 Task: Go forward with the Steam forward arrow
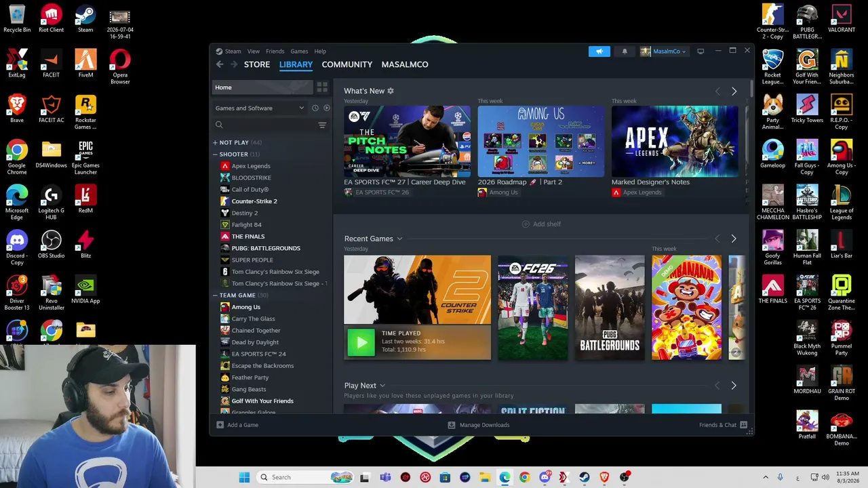point(234,64)
